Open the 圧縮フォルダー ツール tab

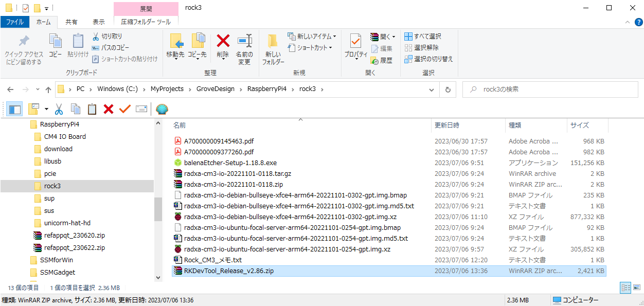pyautogui.click(x=146, y=22)
